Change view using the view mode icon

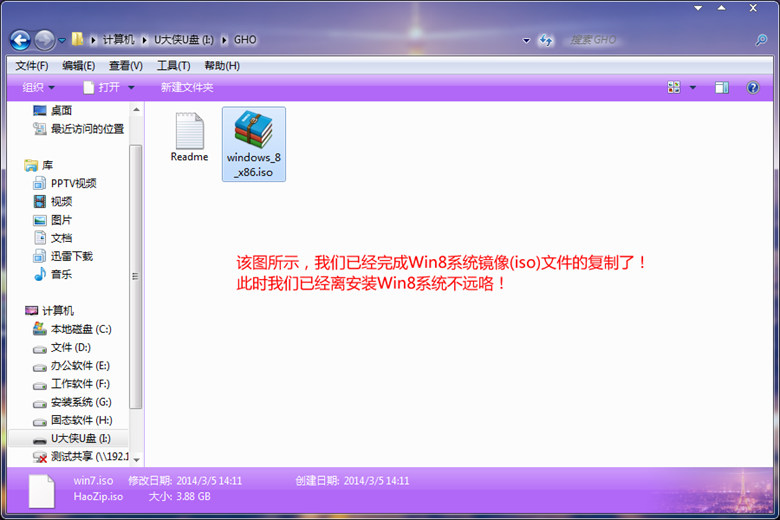[x=674, y=88]
